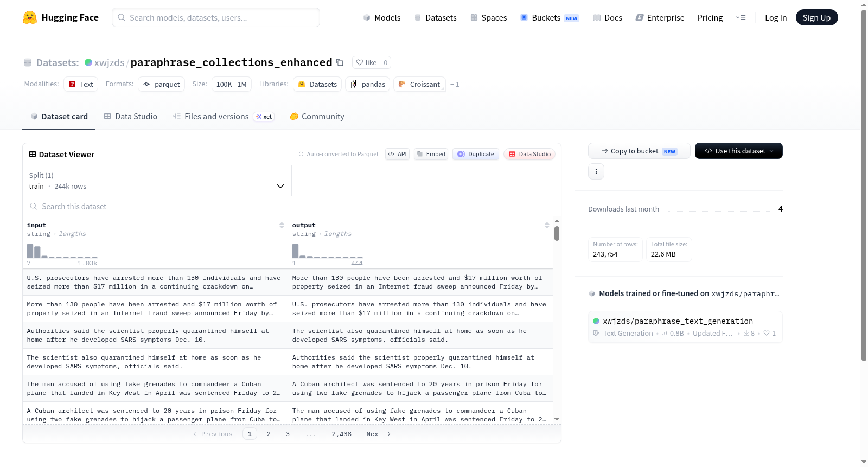Sort the input column
Screen dimensions: 868x467
[x=282, y=225]
